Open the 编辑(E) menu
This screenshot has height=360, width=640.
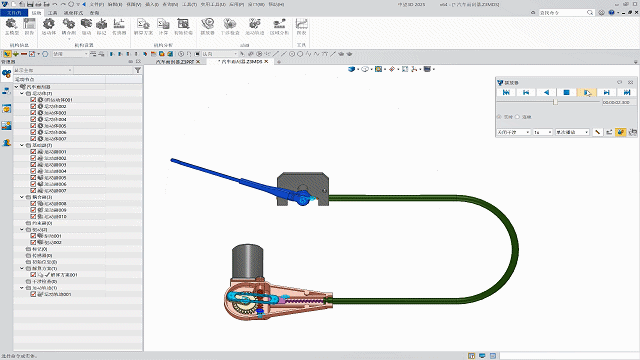[x=115, y=4]
